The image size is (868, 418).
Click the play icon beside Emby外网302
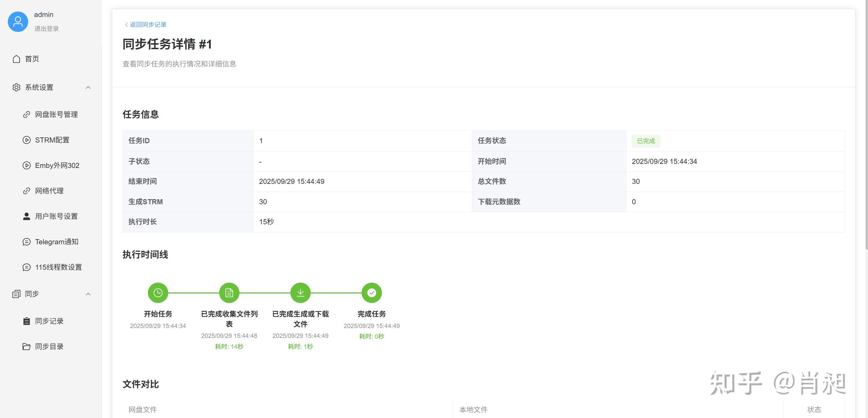click(26, 166)
